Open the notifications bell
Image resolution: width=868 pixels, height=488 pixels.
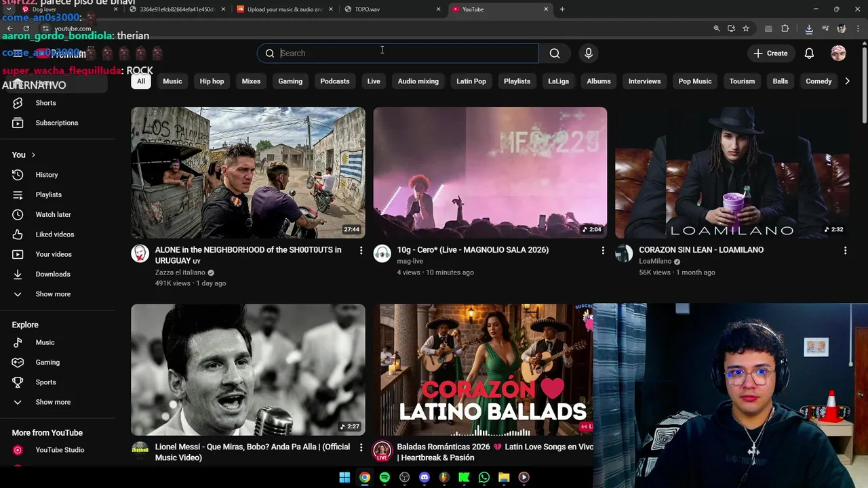tap(809, 54)
